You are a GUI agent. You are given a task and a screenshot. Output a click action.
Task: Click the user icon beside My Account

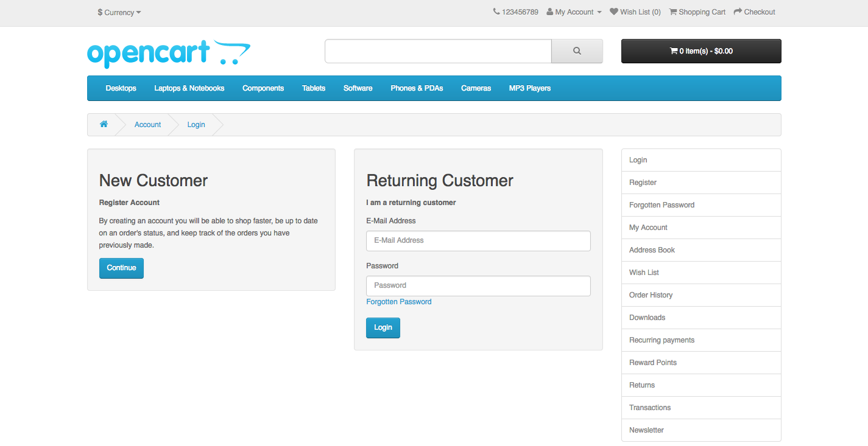tap(550, 12)
